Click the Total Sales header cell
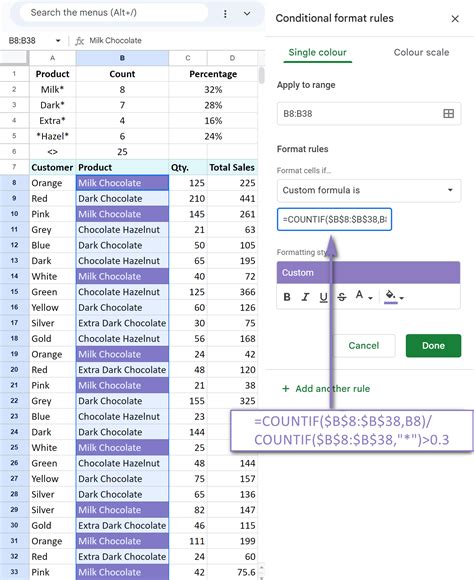The width and height of the screenshot is (474, 580). point(232,167)
